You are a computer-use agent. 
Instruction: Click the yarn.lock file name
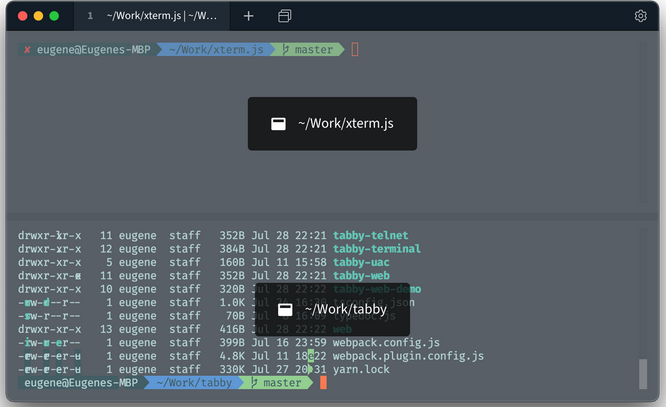(x=361, y=369)
